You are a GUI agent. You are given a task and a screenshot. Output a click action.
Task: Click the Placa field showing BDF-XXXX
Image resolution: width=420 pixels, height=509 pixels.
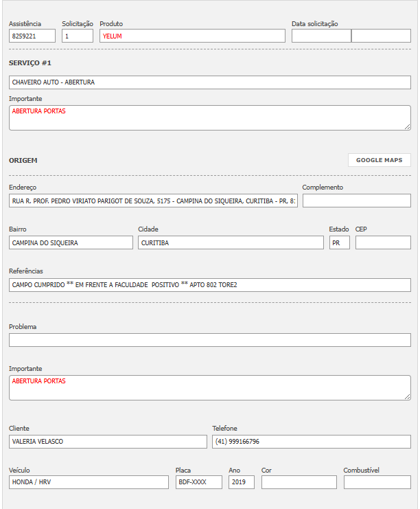pyautogui.click(x=198, y=482)
